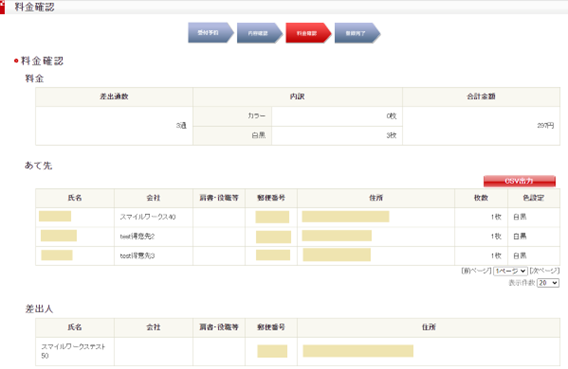Image resolution: width=568 pixels, height=369 pixels.
Task: Click 白黒 in the test得意先2 row
Action: (x=520, y=236)
